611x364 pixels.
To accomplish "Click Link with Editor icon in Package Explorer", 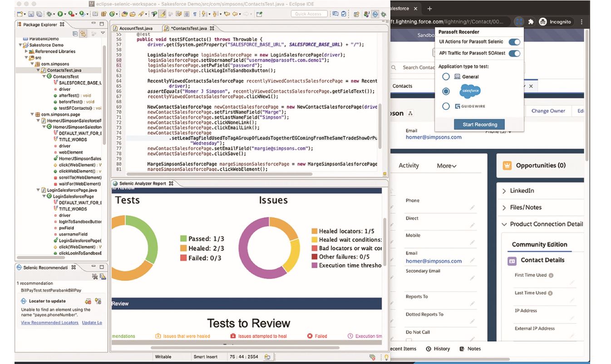I will pyautogui.click(x=84, y=34).
